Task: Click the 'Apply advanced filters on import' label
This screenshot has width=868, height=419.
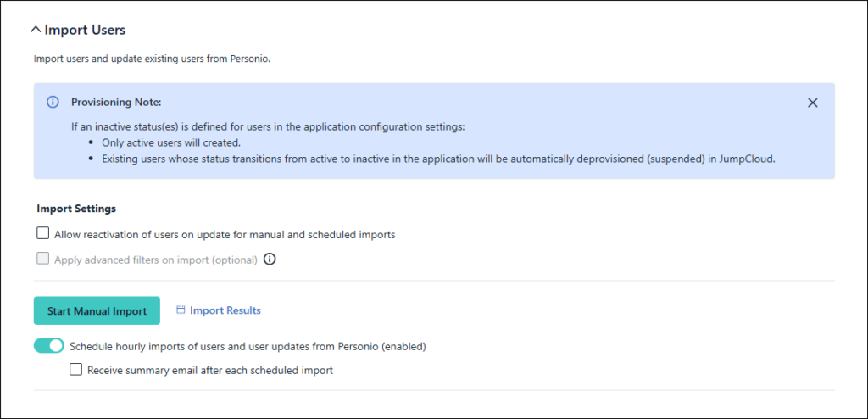Action: click(155, 260)
